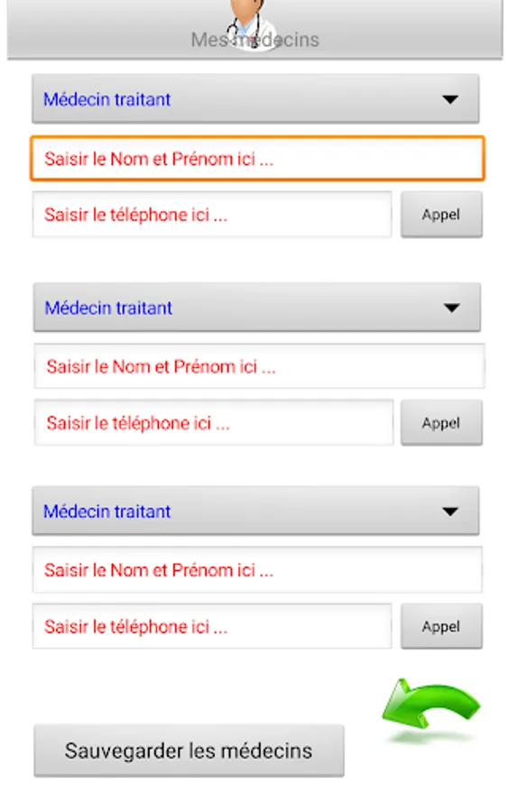509x812 pixels.
Task: Click the green back arrow icon
Action: (430, 705)
